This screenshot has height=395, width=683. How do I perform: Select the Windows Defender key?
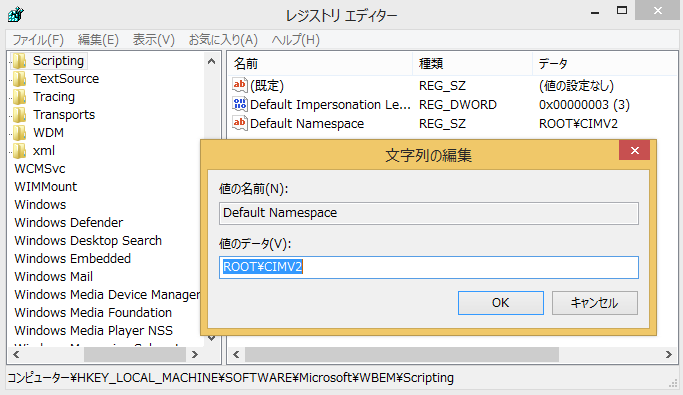68,223
